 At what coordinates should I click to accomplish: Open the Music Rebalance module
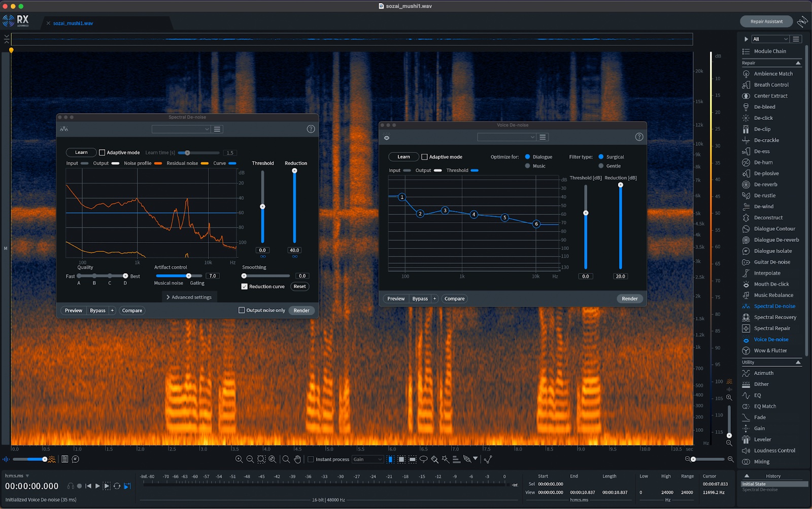[773, 295]
